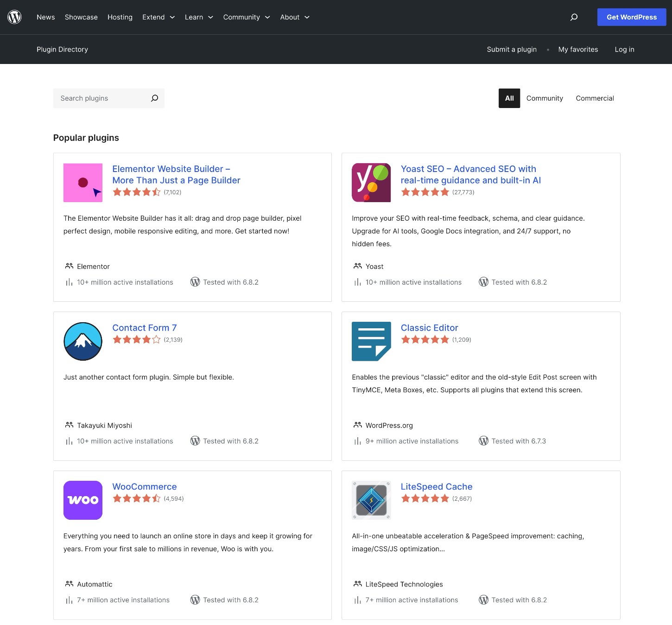Click the star rating for WooCommerce

point(137,498)
